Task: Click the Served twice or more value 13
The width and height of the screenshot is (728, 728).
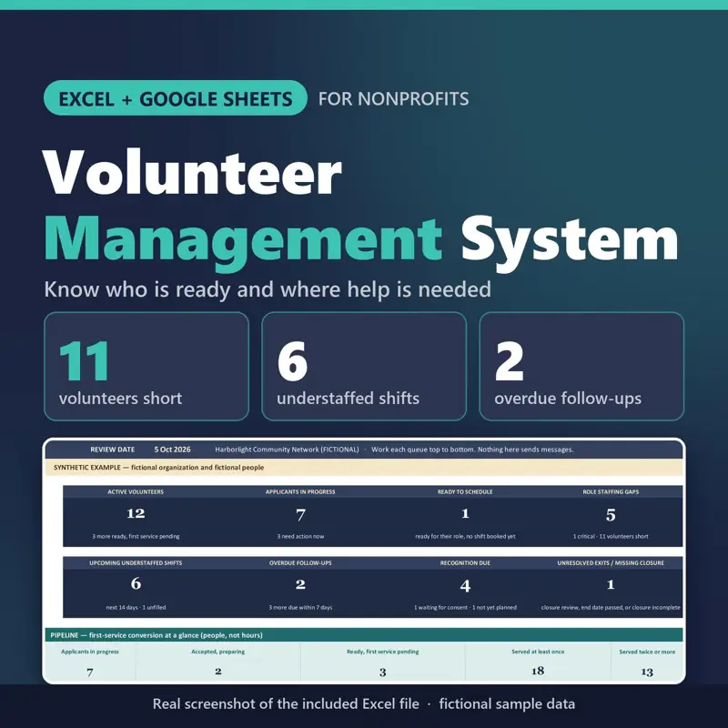Action: pyautogui.click(x=647, y=672)
